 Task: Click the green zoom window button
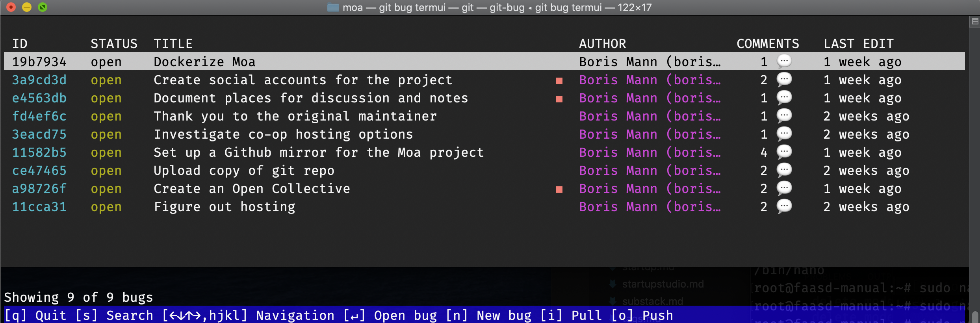click(x=43, y=7)
